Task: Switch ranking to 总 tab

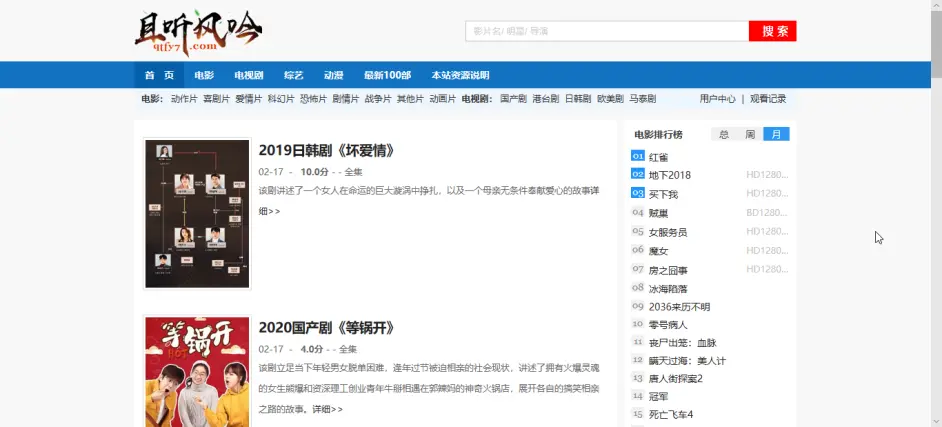Action: [x=724, y=135]
